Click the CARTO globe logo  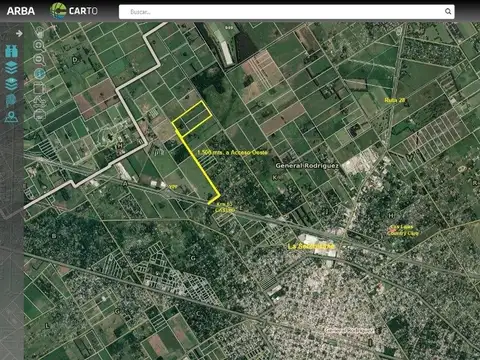coord(58,11)
